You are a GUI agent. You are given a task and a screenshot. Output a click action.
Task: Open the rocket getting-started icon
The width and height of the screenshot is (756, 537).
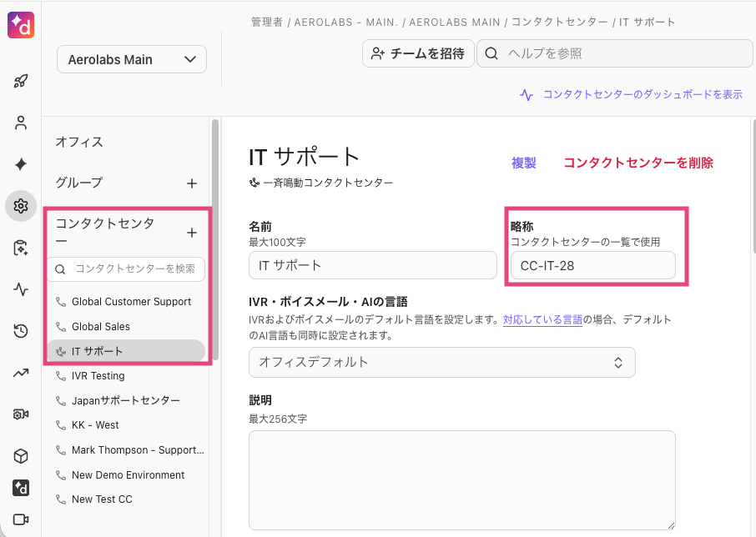[x=21, y=81]
